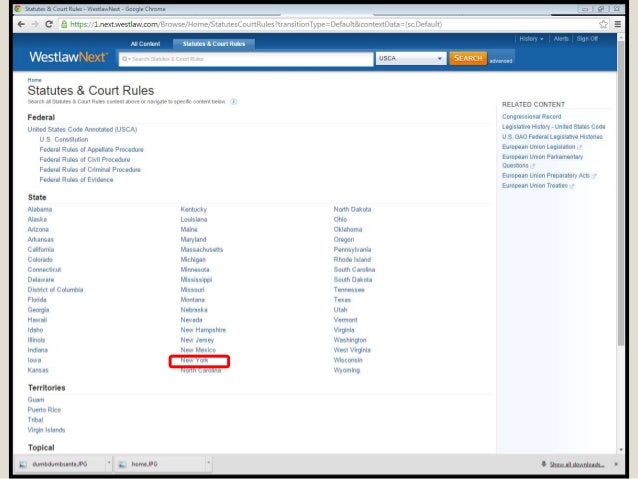
Task: Open Alerts in the top bar
Action: [561, 39]
